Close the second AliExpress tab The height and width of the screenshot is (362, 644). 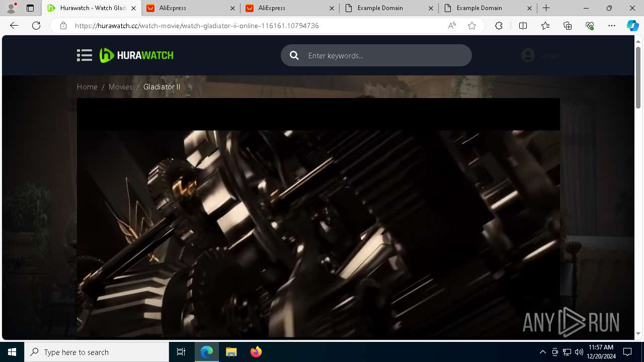click(332, 8)
